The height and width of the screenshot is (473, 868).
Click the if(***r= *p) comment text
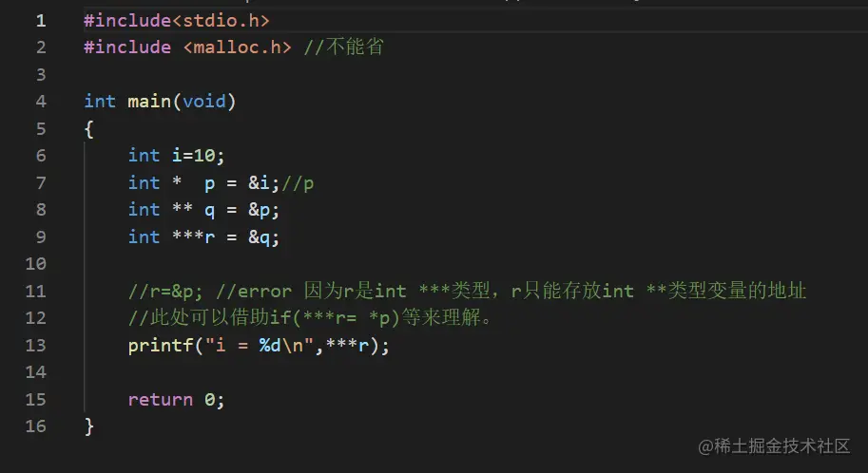(335, 318)
